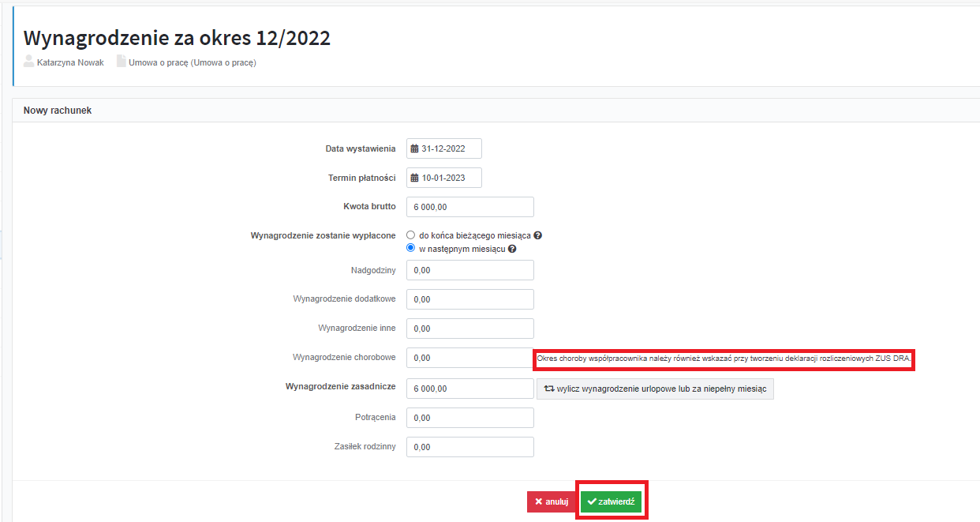Viewport: 980px width, 522px height.
Task: Click help icon next to 'w następnym miesiącu'
Action: tap(512, 249)
